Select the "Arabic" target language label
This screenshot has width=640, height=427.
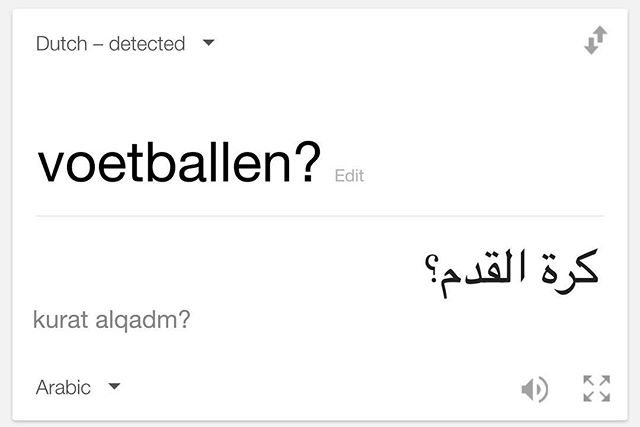(x=63, y=387)
